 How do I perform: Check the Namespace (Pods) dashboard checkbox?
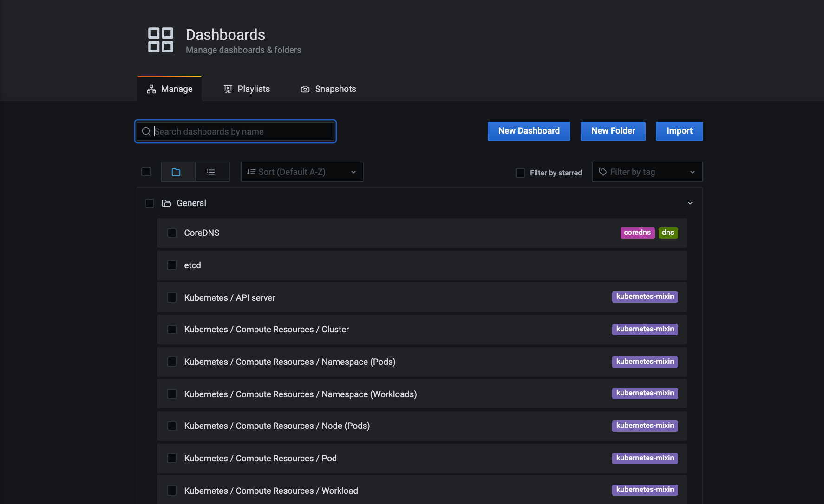click(x=172, y=362)
